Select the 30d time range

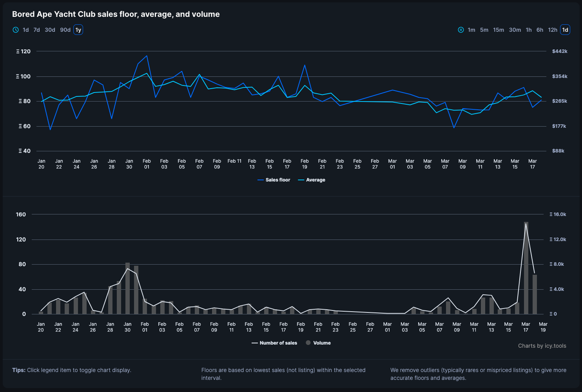click(x=50, y=30)
